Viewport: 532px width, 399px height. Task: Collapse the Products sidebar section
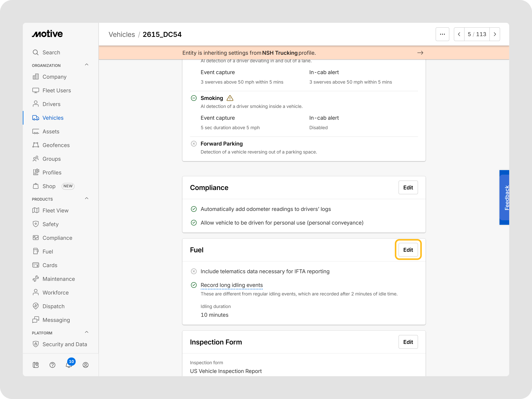coord(87,198)
